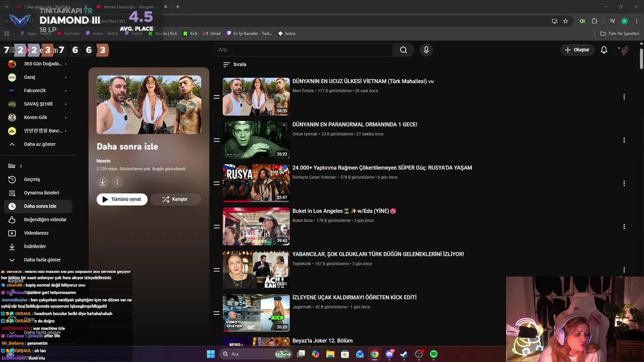Open Task View on the taskbar
Image resolution: width=644 pixels, height=362 pixels.
(301, 354)
